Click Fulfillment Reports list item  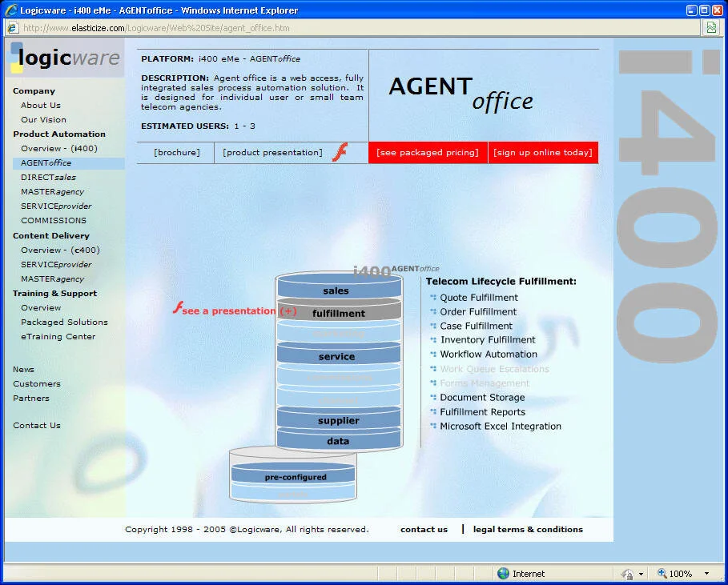click(482, 412)
